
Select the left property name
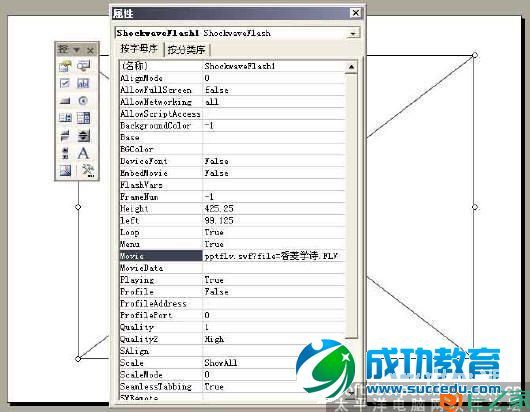coord(161,220)
